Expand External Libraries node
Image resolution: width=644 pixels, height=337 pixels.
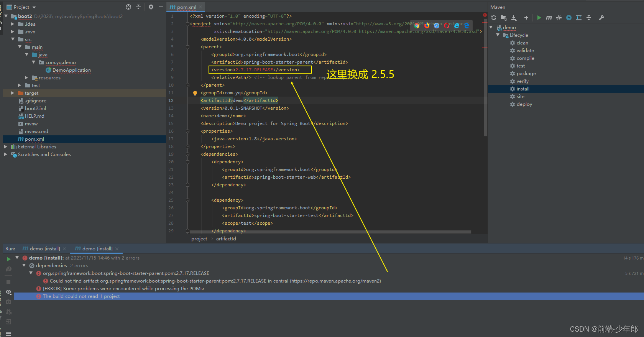pyautogui.click(x=6, y=146)
